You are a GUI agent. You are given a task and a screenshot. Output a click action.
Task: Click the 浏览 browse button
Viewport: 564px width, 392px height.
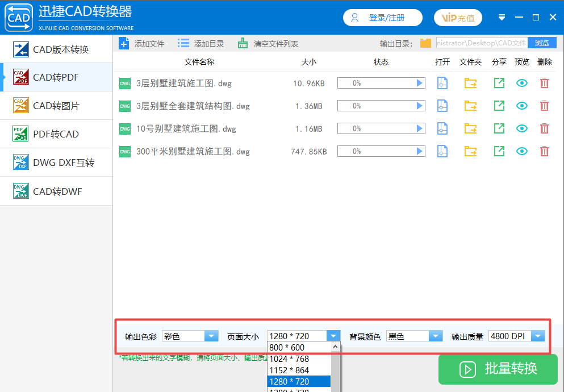(542, 42)
